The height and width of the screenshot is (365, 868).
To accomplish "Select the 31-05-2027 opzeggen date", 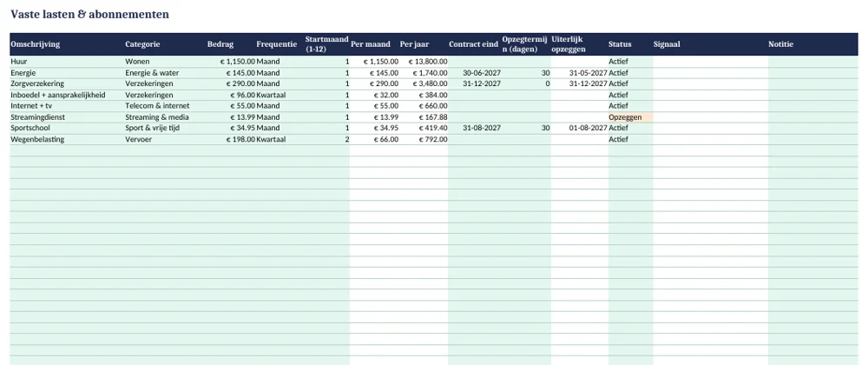I will point(580,72).
